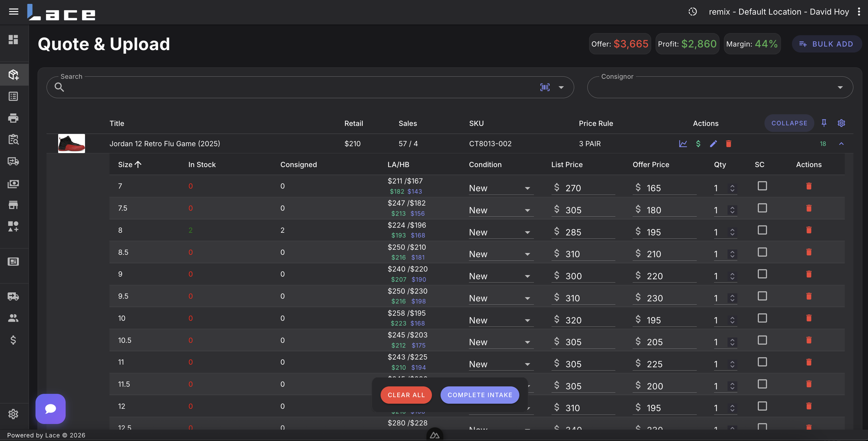
Task: Open Condition dropdown for size 9
Action: point(501,276)
